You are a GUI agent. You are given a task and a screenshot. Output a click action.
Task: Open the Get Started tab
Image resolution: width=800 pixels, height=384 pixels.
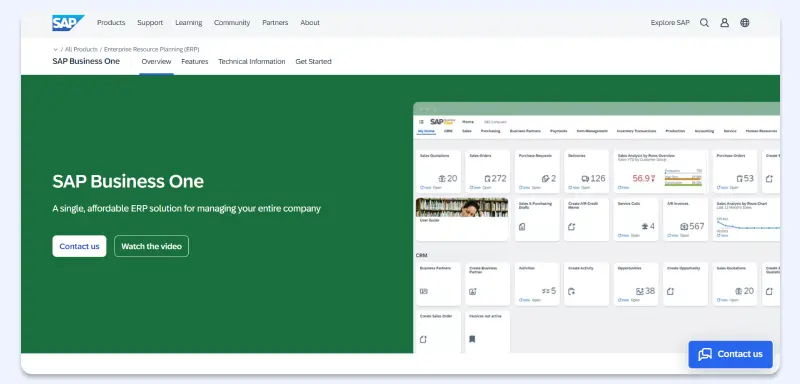coord(313,62)
